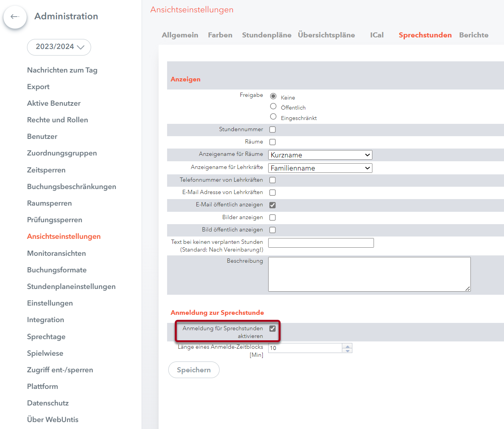This screenshot has height=429, width=504.
Task: Focus the Text bei keinen verplanten Stunden field
Action: tap(321, 243)
